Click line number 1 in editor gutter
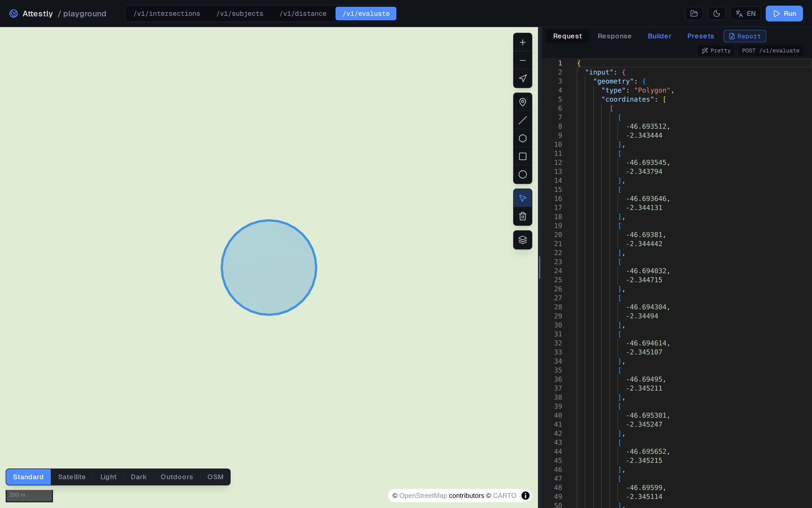Screen dimensions: 812x508 tap(560, 63)
